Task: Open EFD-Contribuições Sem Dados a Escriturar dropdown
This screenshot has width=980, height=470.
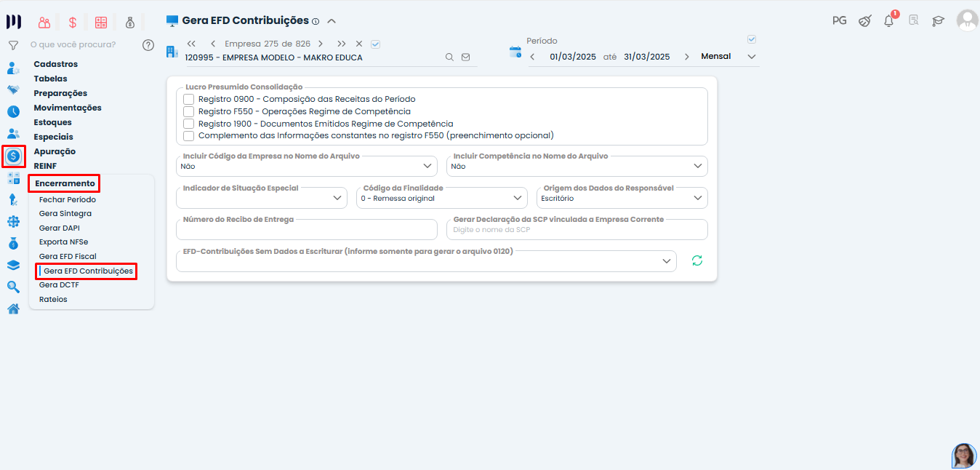Action: click(x=426, y=261)
